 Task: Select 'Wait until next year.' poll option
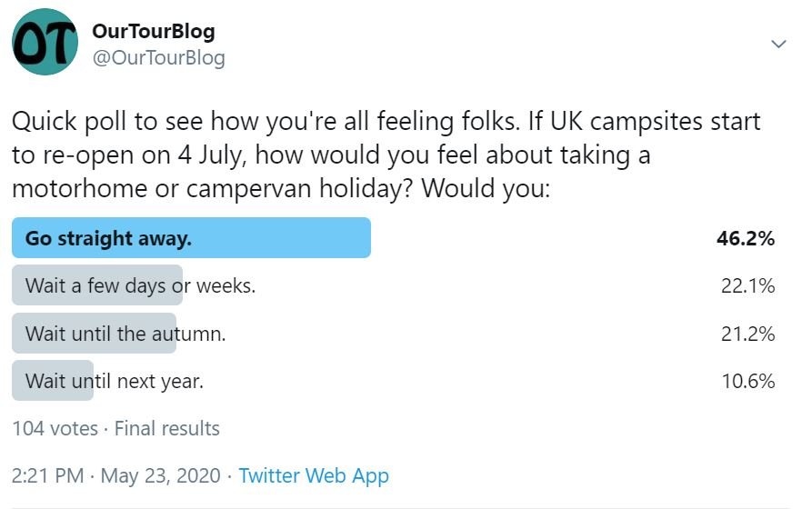pyautogui.click(x=115, y=381)
